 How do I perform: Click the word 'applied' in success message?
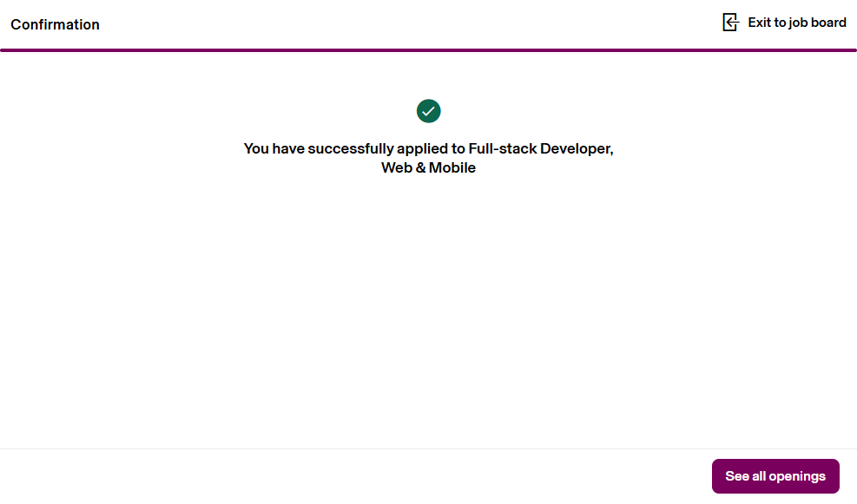(x=422, y=148)
